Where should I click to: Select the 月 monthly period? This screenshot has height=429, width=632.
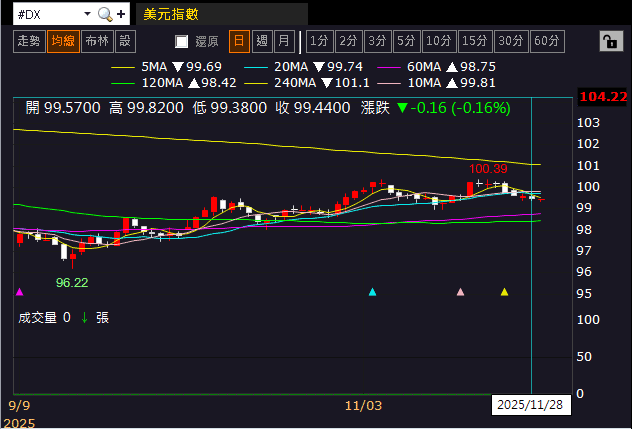284,41
